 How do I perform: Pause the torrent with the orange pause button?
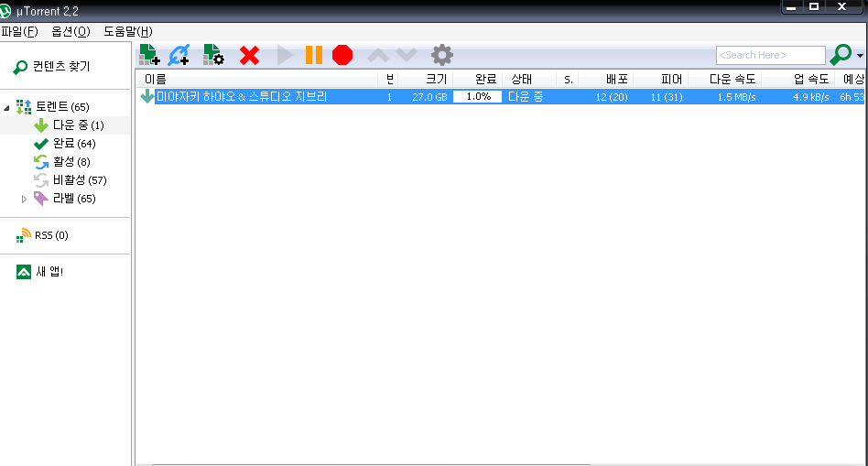tap(314, 55)
